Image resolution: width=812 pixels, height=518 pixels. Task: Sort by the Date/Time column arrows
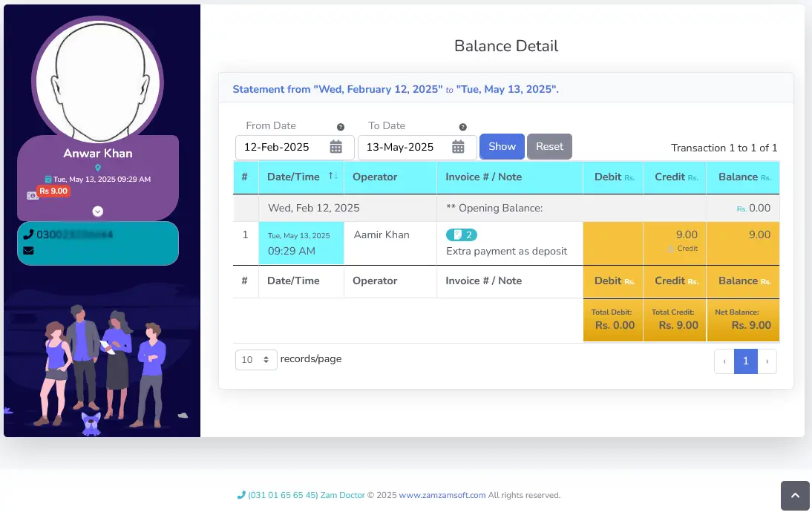tap(333, 177)
